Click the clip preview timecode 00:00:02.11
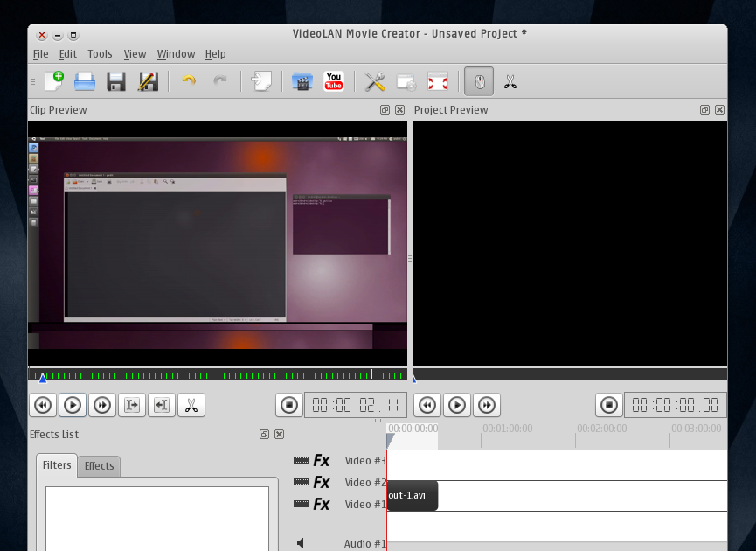This screenshot has height=551, width=756. click(x=356, y=405)
